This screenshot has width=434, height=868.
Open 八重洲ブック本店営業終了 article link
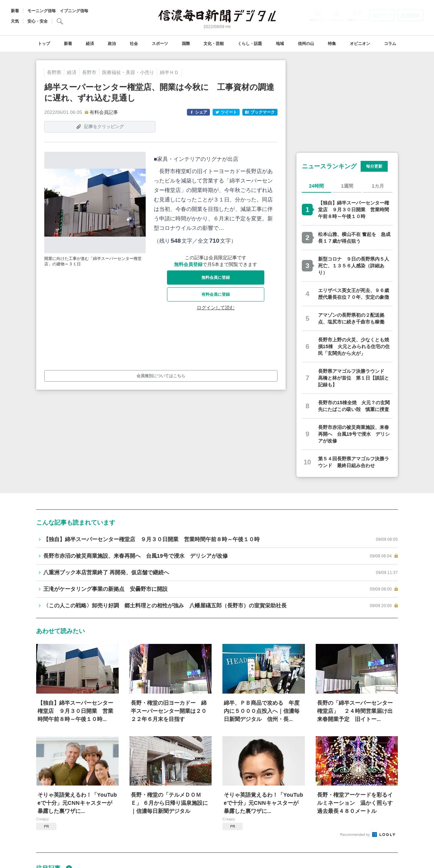click(x=106, y=572)
